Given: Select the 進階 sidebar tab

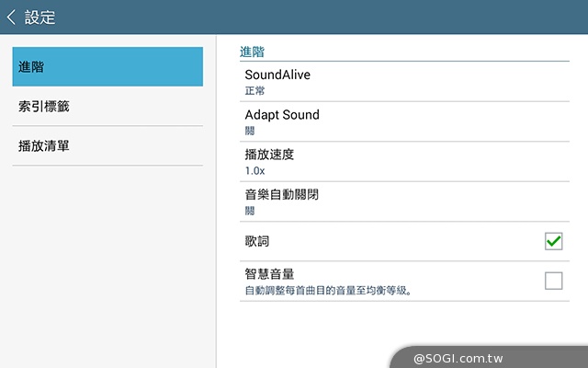Looking at the screenshot, I should [107, 66].
